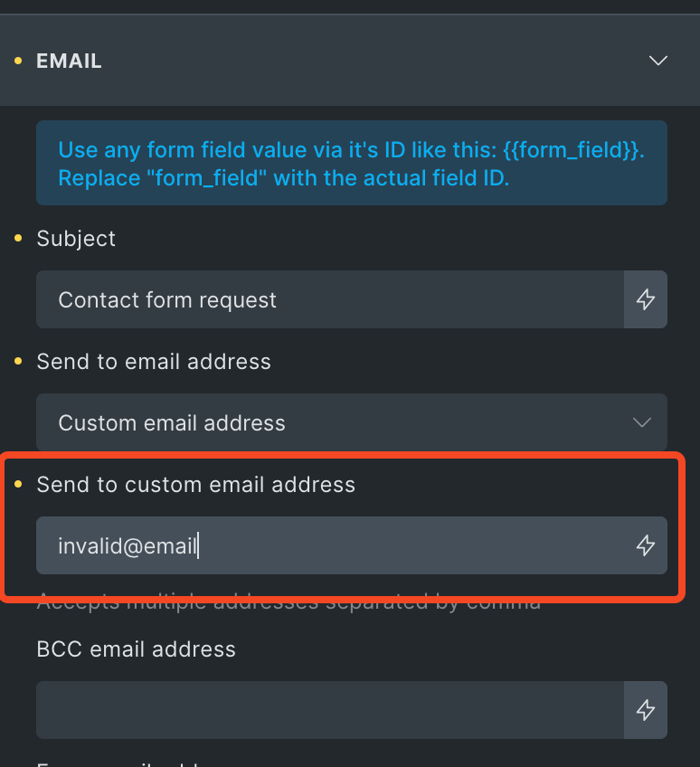Click the Send to email address label

(x=154, y=362)
